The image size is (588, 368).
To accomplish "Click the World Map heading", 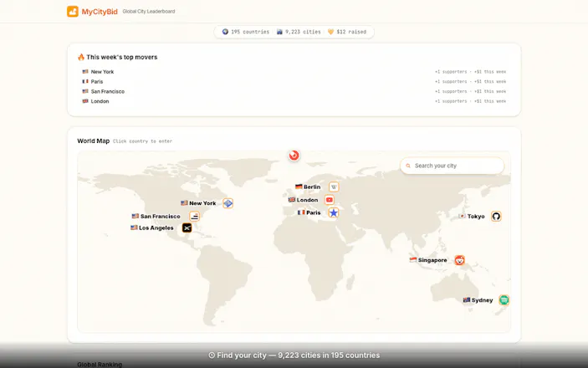I will (x=94, y=141).
